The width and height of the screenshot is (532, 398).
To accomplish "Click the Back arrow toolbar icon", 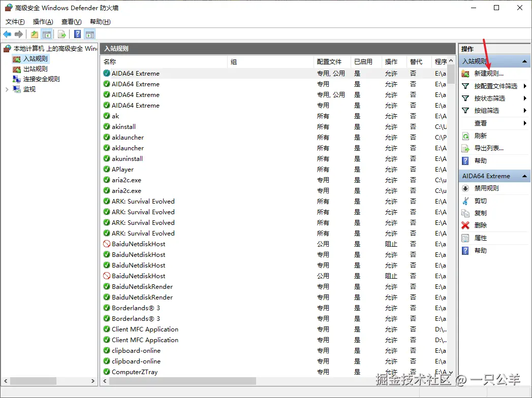I will (x=7, y=34).
